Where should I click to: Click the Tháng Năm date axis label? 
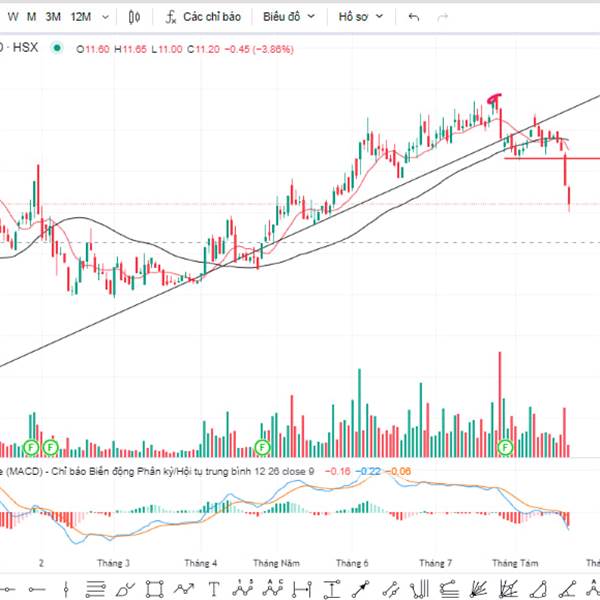276,563
